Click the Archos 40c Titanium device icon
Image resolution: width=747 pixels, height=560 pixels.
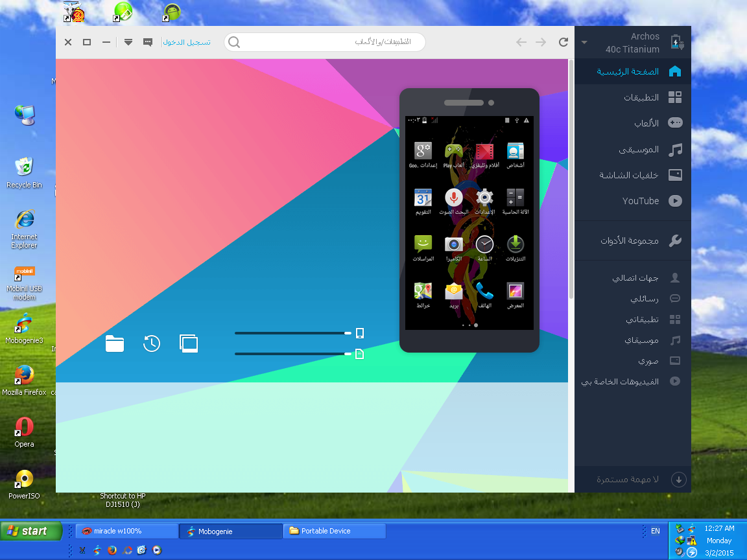coord(677,42)
